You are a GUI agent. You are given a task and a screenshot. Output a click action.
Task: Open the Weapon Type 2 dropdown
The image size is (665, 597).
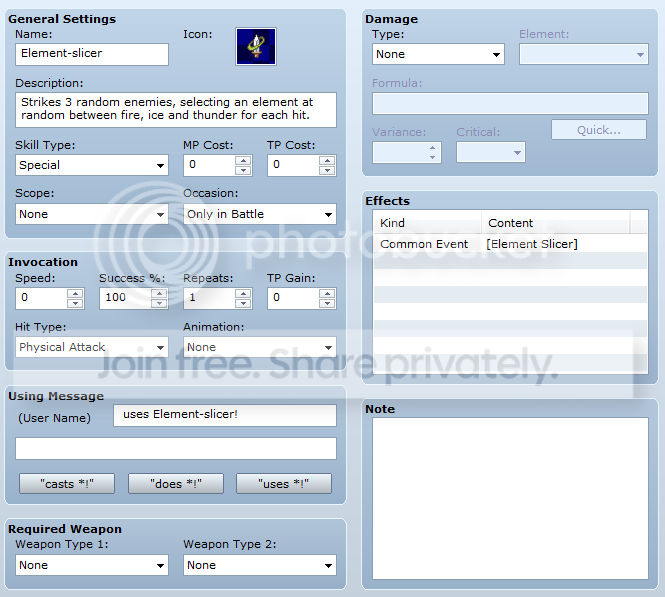(260, 565)
